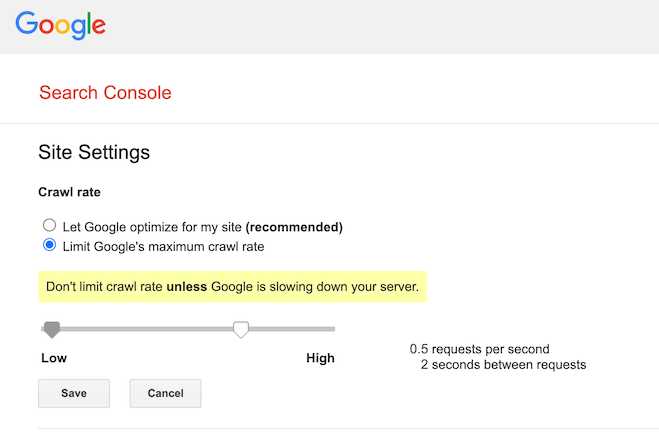Click the '2 seconds between requests' text
Viewport: 659px width, 448px height.
click(x=503, y=365)
